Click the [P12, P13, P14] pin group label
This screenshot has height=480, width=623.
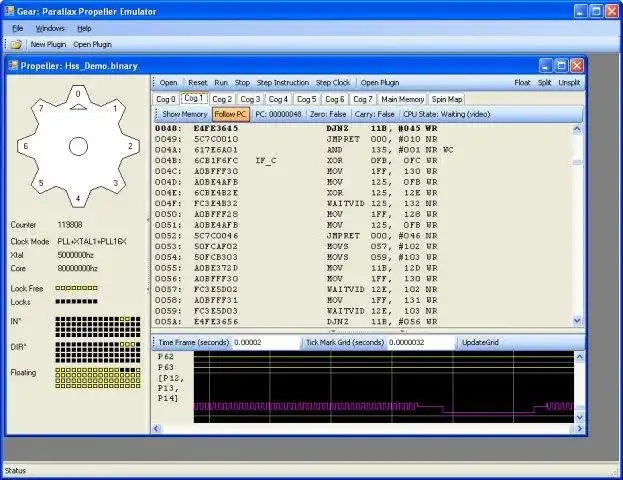[170, 388]
